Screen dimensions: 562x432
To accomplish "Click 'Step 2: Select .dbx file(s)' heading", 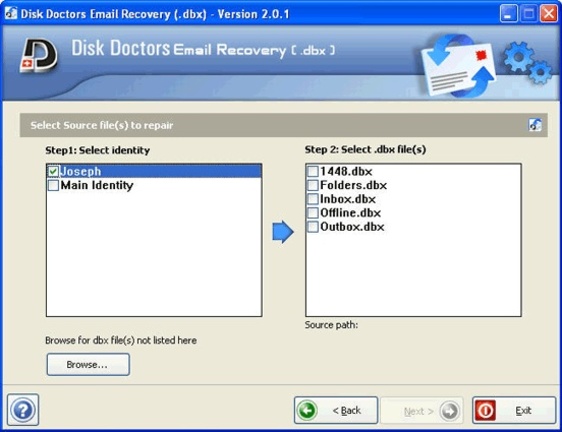I will coord(365,149).
